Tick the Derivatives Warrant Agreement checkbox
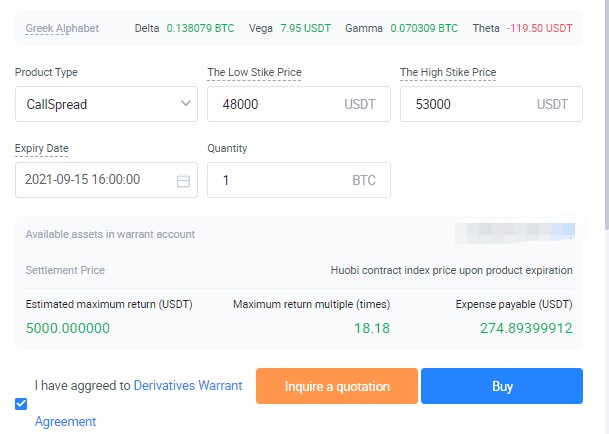 click(x=22, y=404)
